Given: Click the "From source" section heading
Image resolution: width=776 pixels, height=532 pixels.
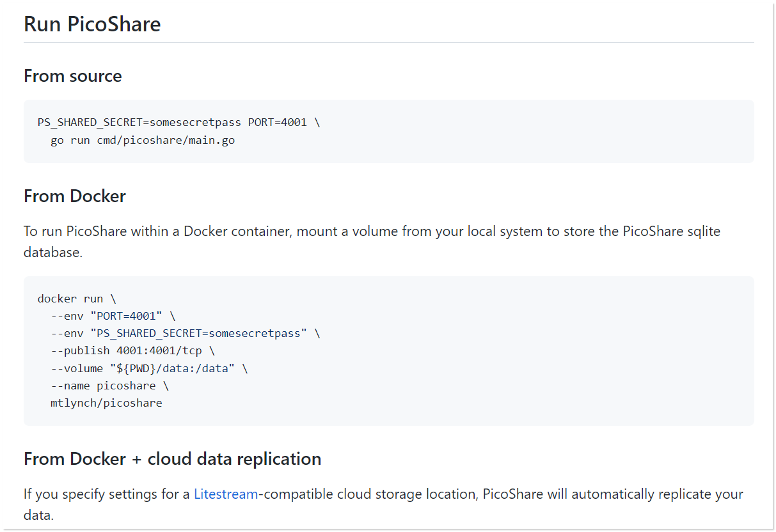Looking at the screenshot, I should (x=72, y=76).
